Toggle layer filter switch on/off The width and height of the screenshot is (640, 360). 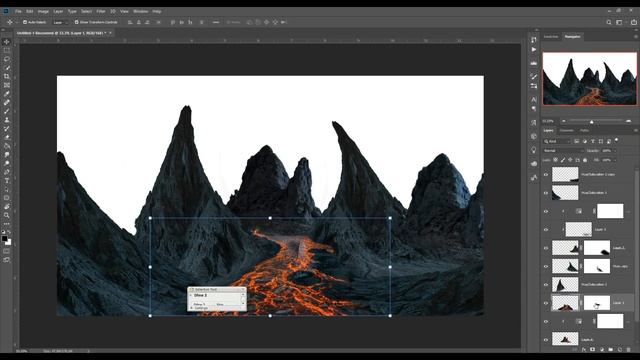click(617, 140)
